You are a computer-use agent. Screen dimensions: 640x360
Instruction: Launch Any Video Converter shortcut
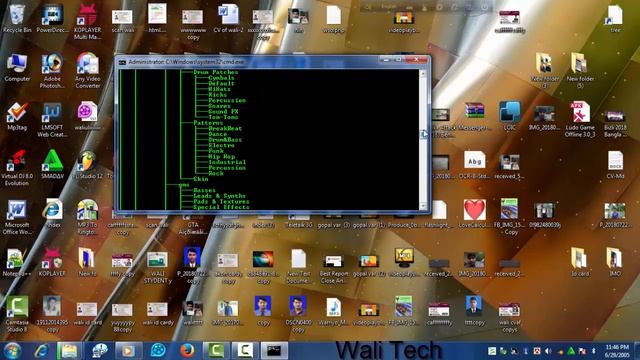pyautogui.click(x=87, y=70)
